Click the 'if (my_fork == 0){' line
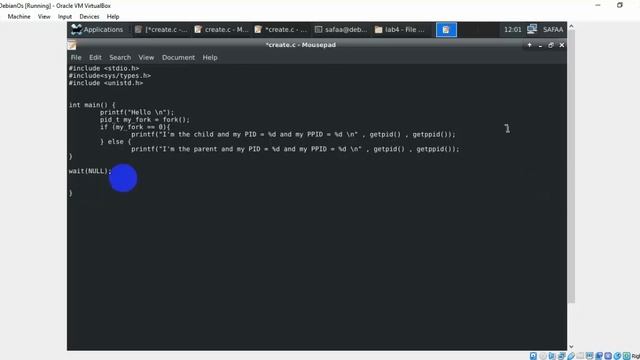This screenshot has height=360, width=640. tap(135, 127)
